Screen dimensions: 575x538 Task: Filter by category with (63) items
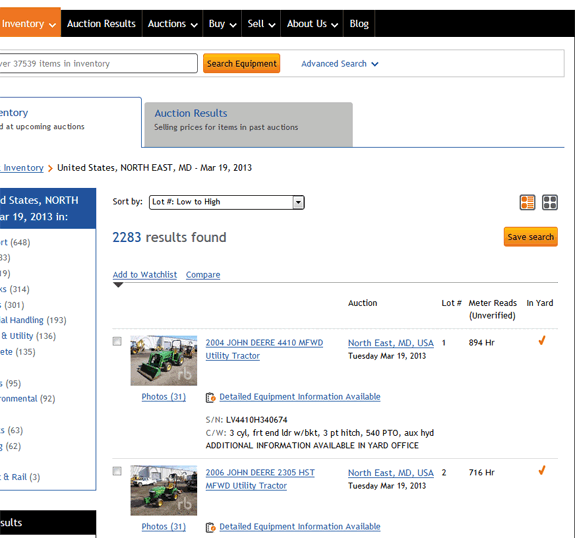(11, 430)
